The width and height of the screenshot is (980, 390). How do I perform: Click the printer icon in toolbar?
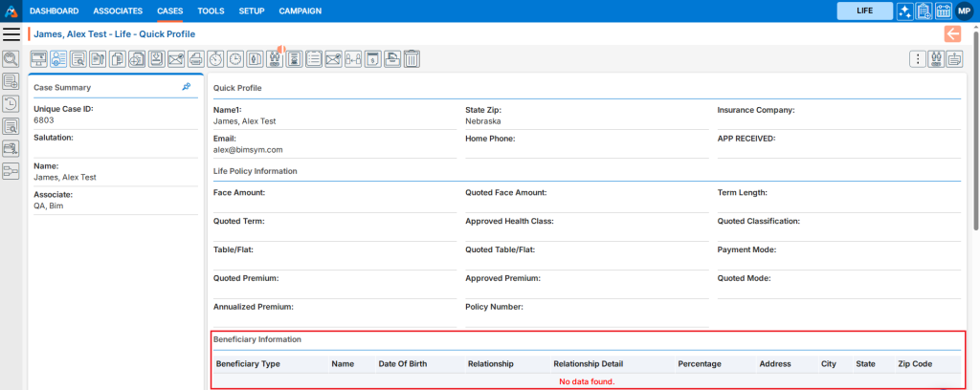click(195, 59)
